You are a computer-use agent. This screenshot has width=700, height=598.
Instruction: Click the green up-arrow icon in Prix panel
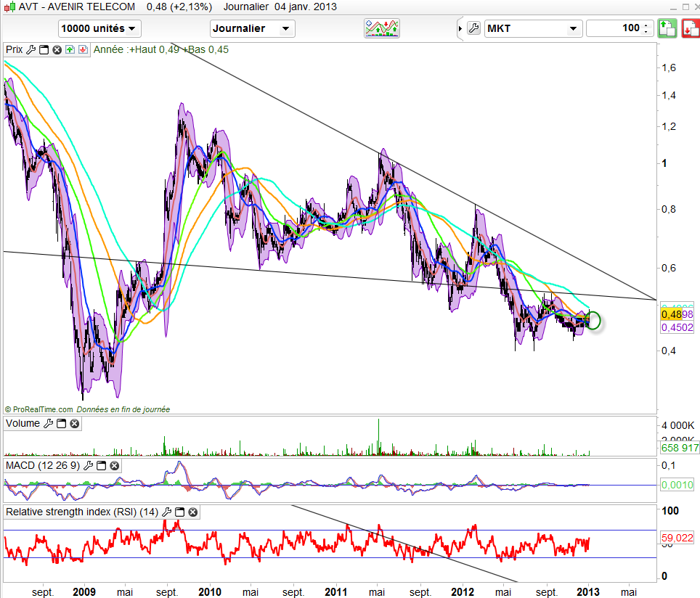point(70,49)
